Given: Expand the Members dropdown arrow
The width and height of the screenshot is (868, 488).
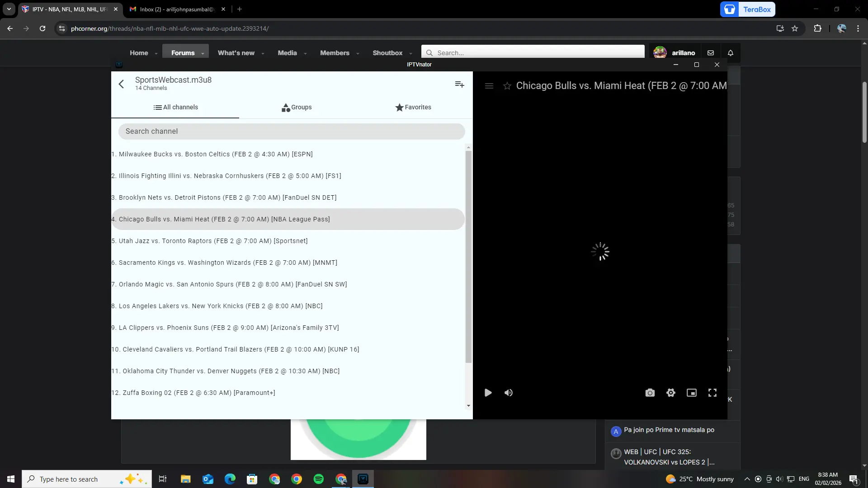Looking at the screenshot, I should 358,53.
